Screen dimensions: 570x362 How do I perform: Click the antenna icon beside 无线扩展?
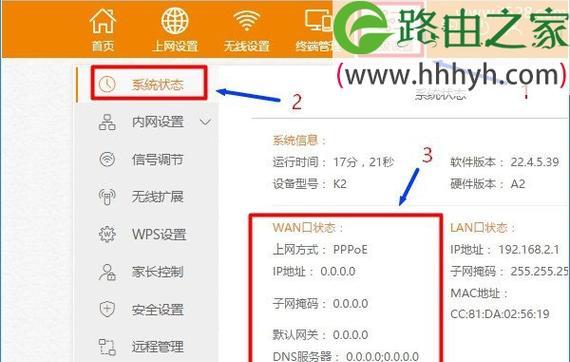pyautogui.click(x=107, y=197)
